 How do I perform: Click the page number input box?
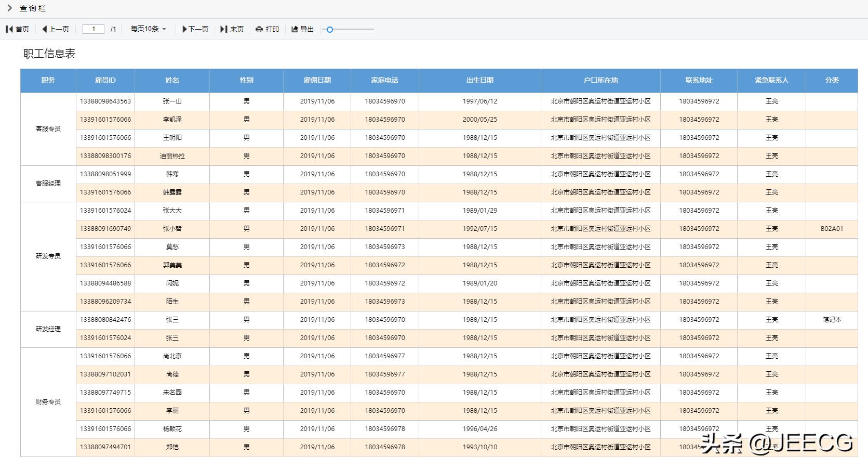point(92,29)
